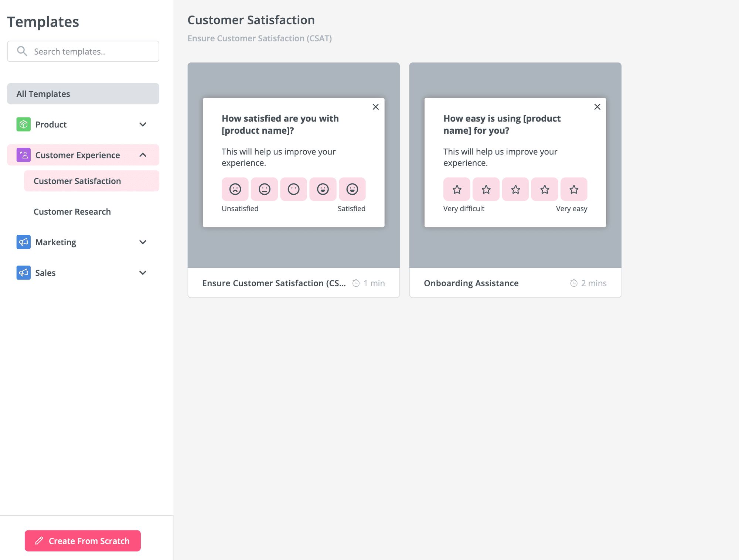Switch to Customer Research subcategory
Viewport: 739px width, 560px height.
click(72, 211)
